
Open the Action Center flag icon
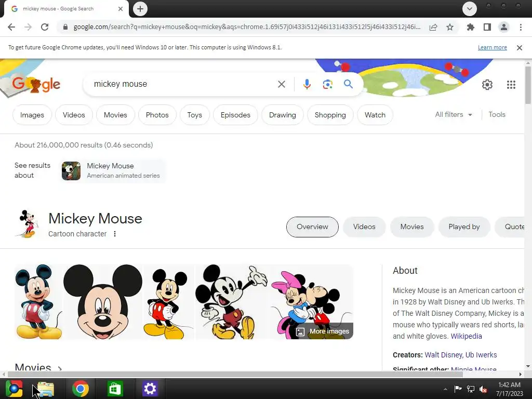point(458,389)
